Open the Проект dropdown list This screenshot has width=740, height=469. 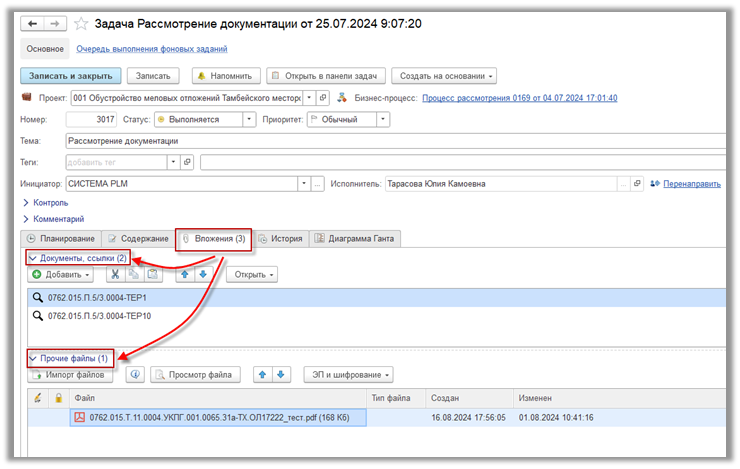click(309, 98)
